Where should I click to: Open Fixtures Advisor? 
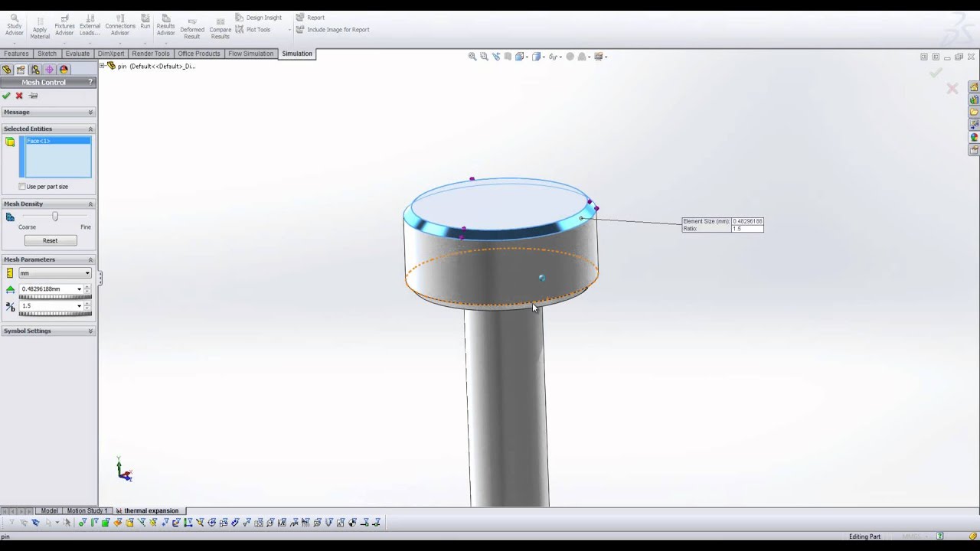64,24
